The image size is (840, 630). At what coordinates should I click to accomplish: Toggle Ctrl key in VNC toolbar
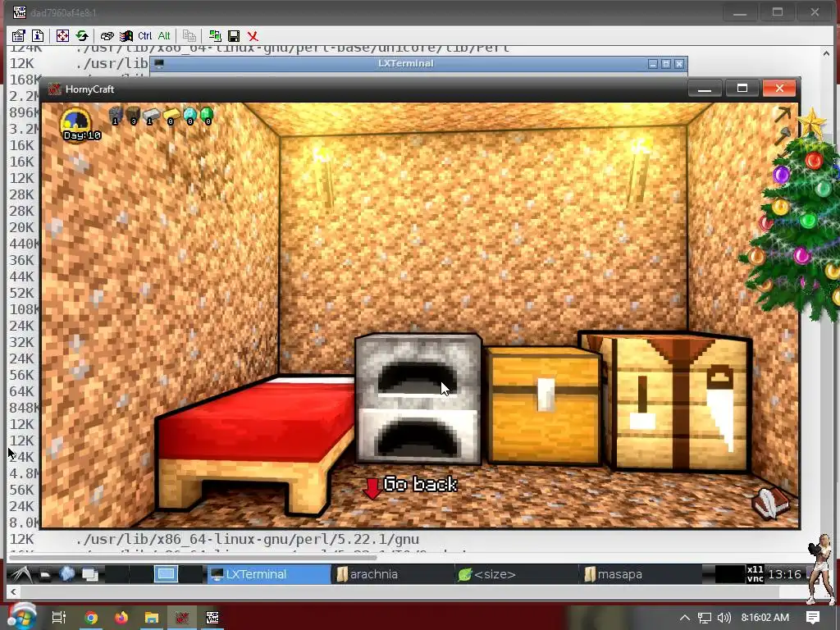tap(144, 36)
